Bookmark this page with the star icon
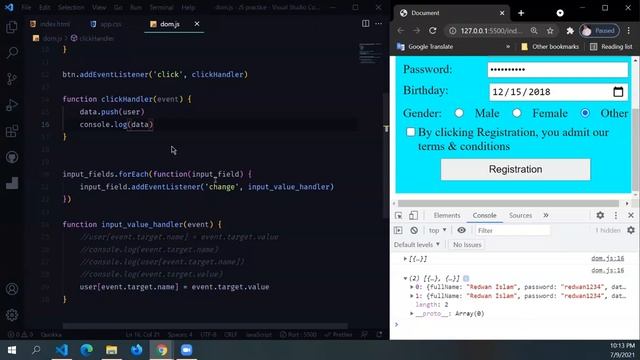The image size is (640, 360). click(x=550, y=31)
